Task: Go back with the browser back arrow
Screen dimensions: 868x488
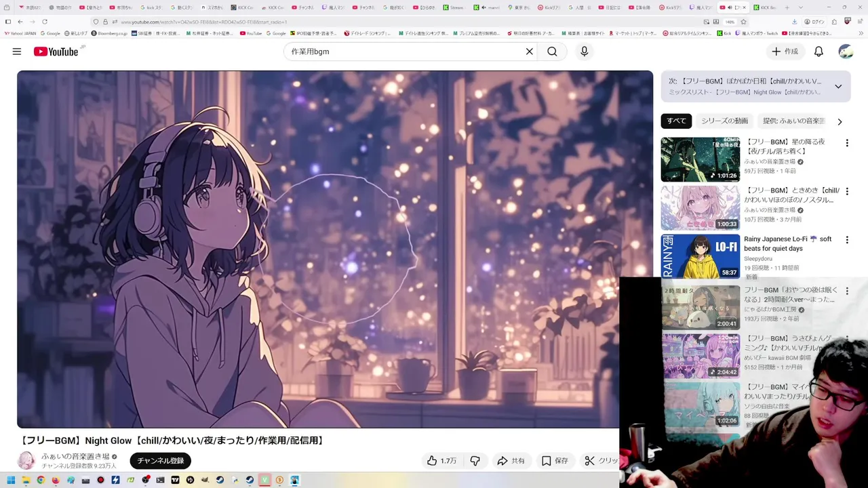Action: click(x=20, y=22)
